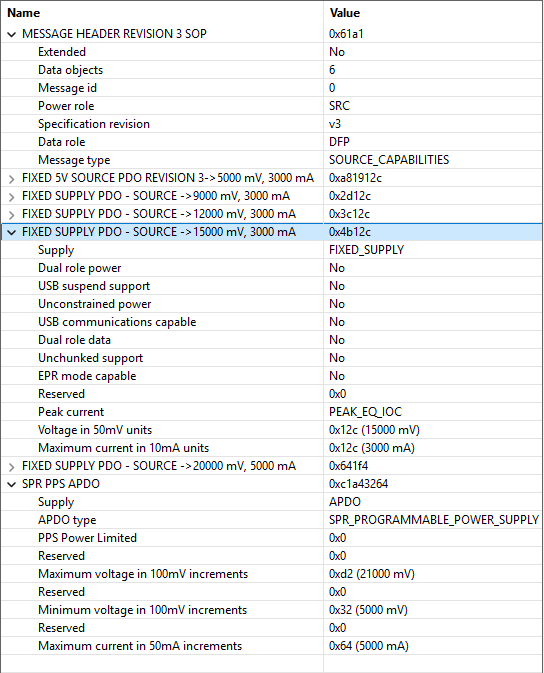The width and height of the screenshot is (544, 673).
Task: Click the SOURCE_CAPABILITIES value
Action: point(389,160)
